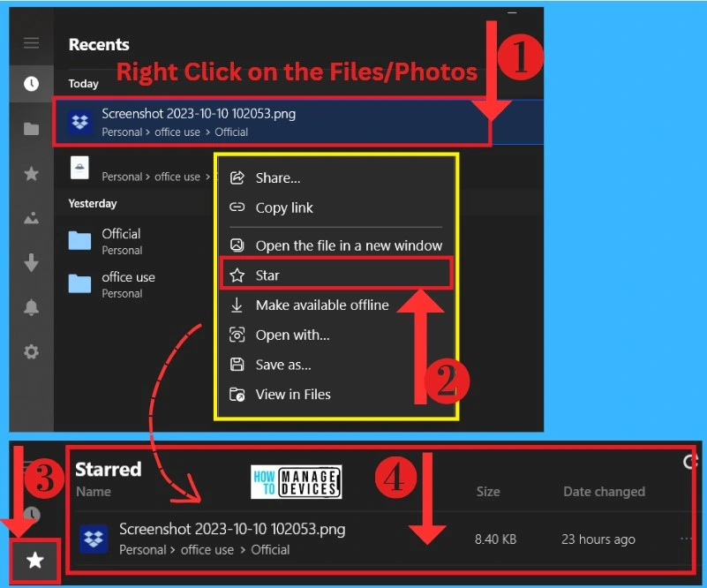The height and width of the screenshot is (588, 707).
Task: Sort by Size column header
Action: (488, 492)
